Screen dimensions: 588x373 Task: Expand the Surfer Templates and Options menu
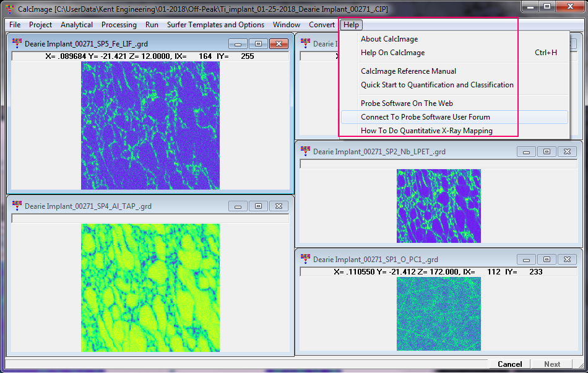point(215,25)
